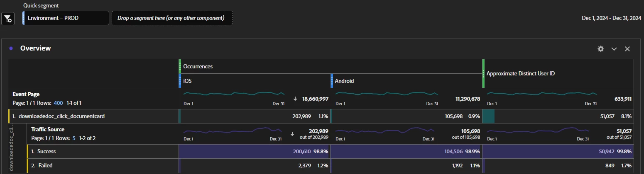Viewport: 644px width, 174px height.
Task: Click the iOS Event Page sparkline
Action: point(234,94)
